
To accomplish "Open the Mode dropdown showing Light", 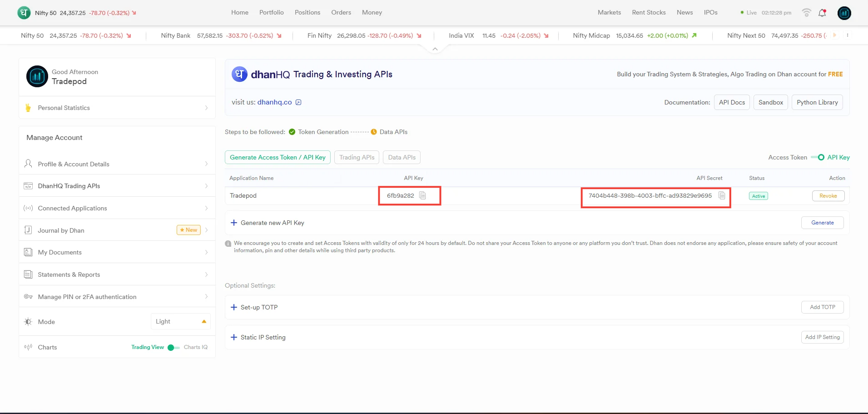I will pyautogui.click(x=181, y=321).
